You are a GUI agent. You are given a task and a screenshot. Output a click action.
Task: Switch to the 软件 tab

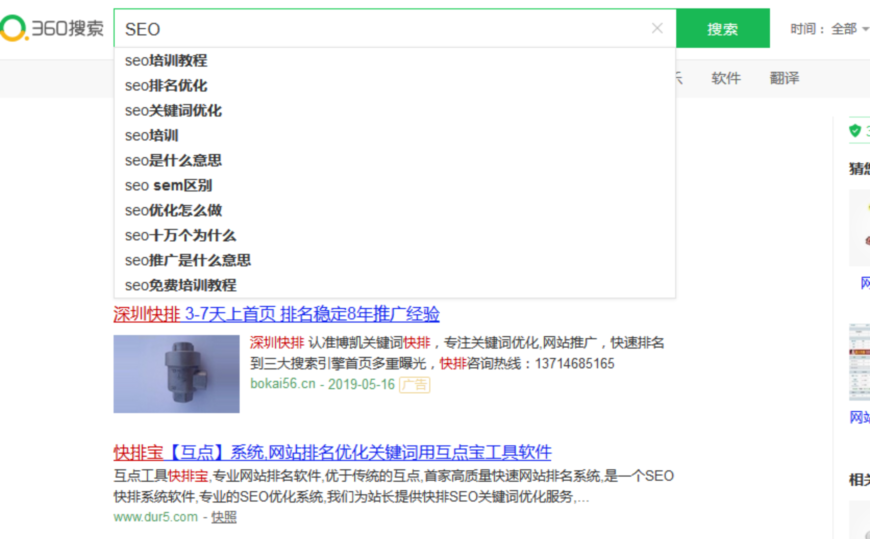pyautogui.click(x=726, y=78)
